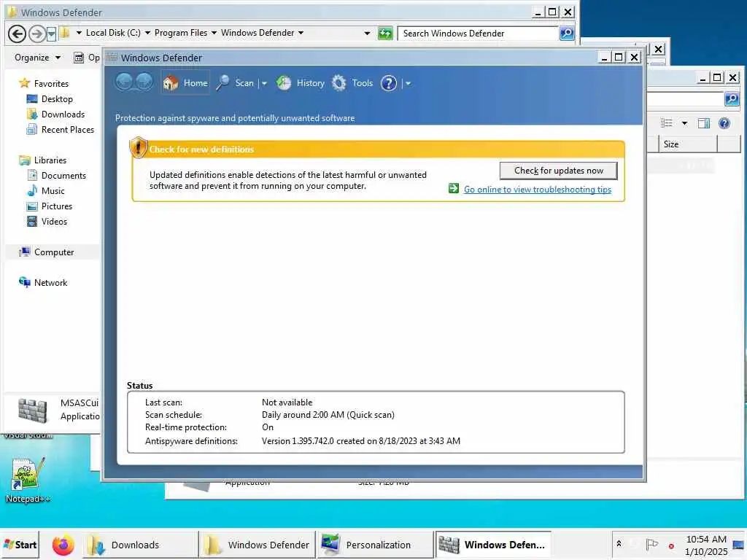Click the warning shield icon
The width and height of the screenshot is (747, 560).
click(138, 147)
